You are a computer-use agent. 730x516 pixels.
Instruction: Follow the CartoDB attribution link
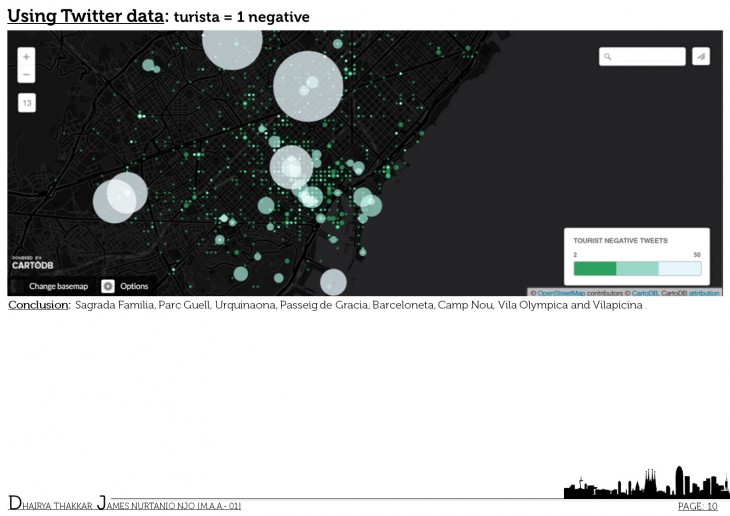click(645, 293)
